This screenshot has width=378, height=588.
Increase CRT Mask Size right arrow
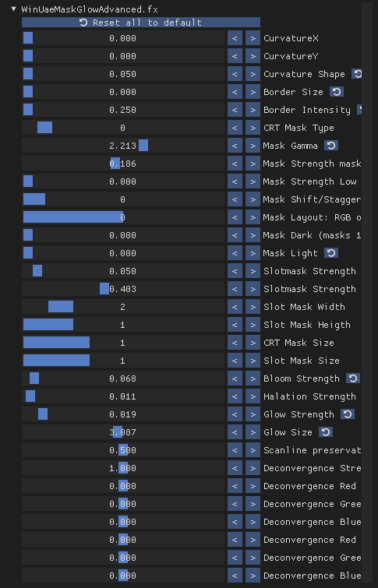[x=253, y=343]
